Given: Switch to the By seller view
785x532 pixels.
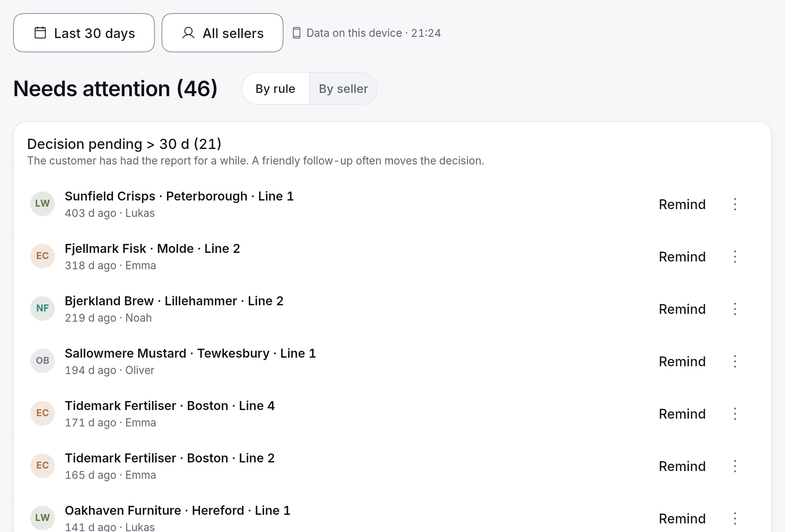Looking at the screenshot, I should pos(343,88).
